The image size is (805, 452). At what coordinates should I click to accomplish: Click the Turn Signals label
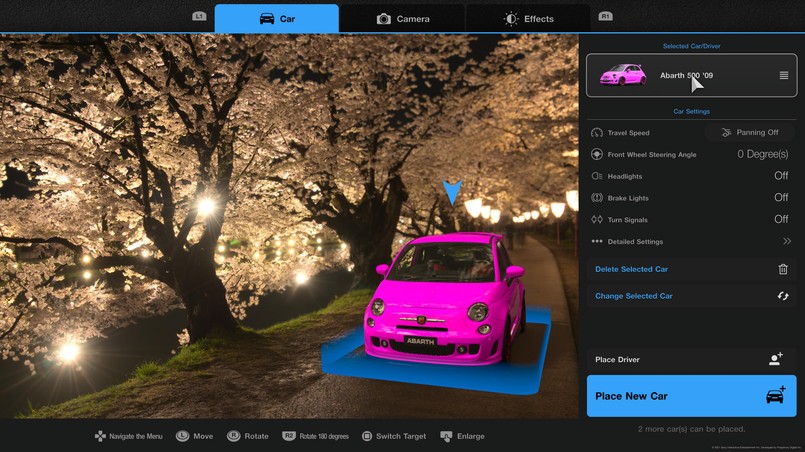pyautogui.click(x=627, y=220)
